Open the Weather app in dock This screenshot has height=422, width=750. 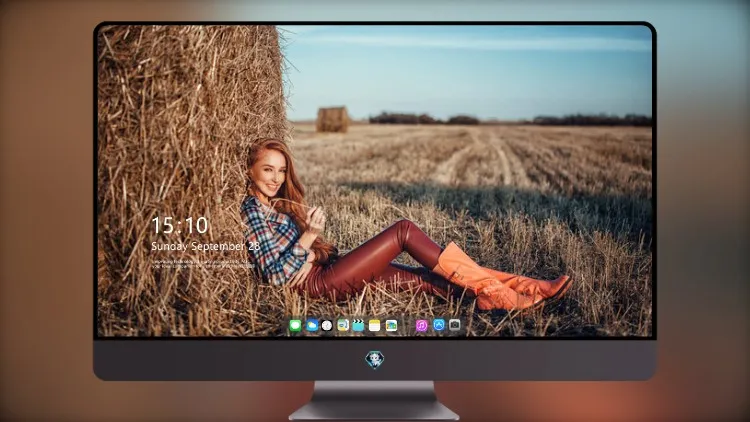click(x=312, y=326)
